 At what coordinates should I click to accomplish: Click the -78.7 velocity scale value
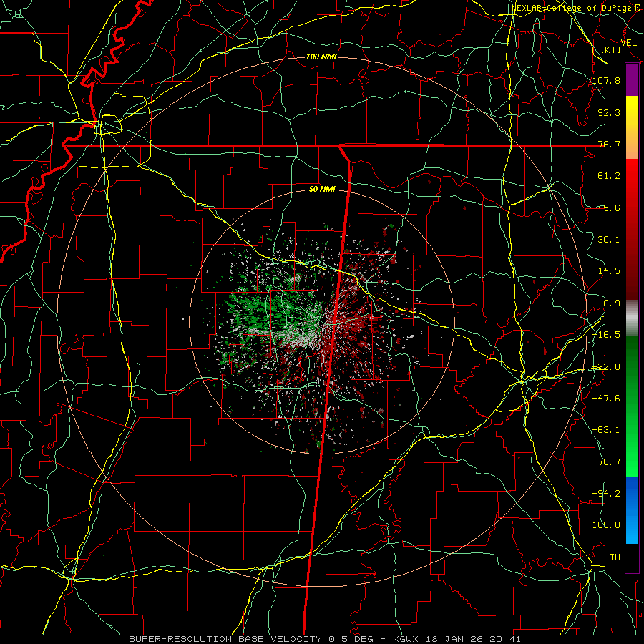coord(607,462)
